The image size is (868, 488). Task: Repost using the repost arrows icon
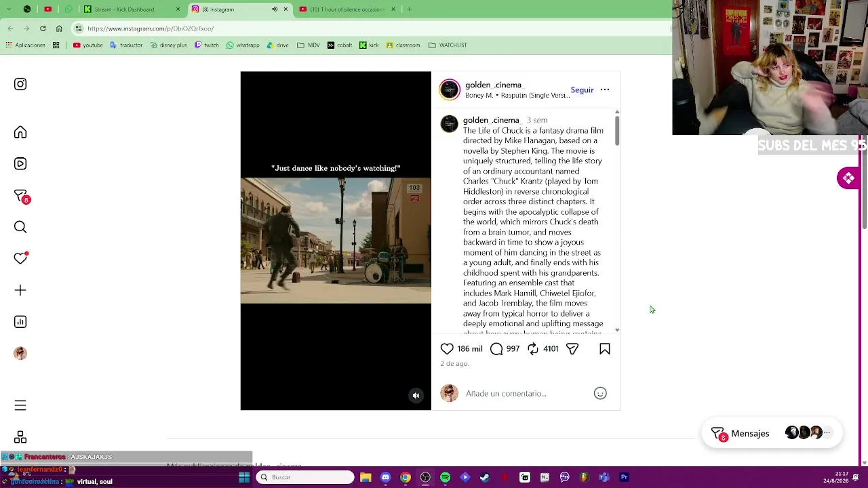(x=533, y=349)
